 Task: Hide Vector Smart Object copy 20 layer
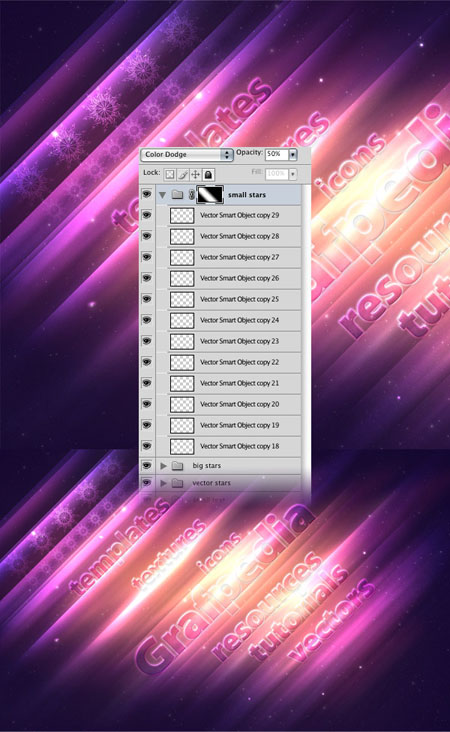(x=147, y=404)
